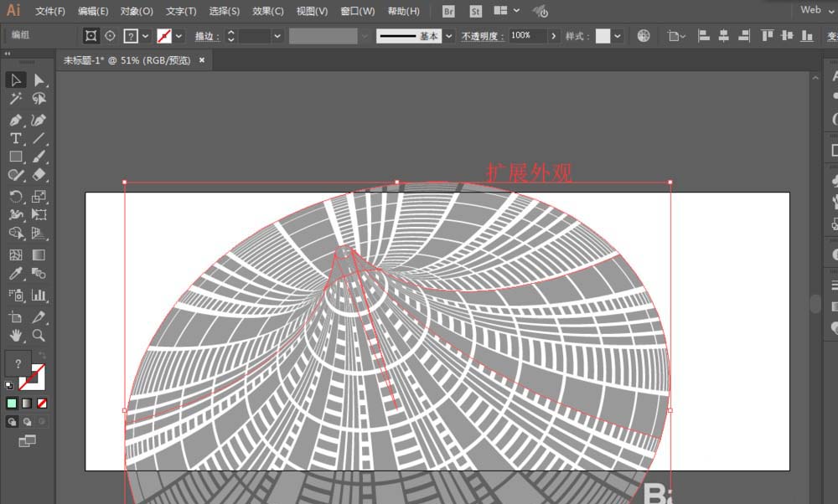Select the Artboard tool

[x=15, y=317]
